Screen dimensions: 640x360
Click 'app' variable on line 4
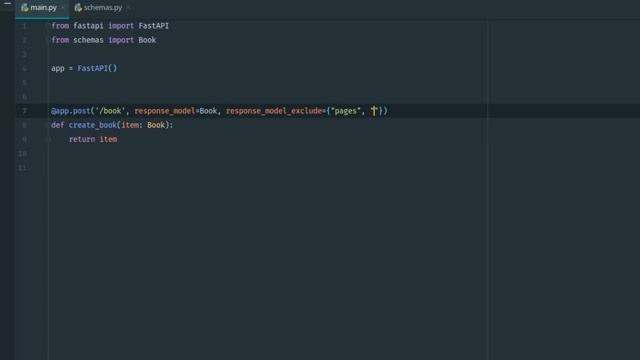tap(58, 68)
